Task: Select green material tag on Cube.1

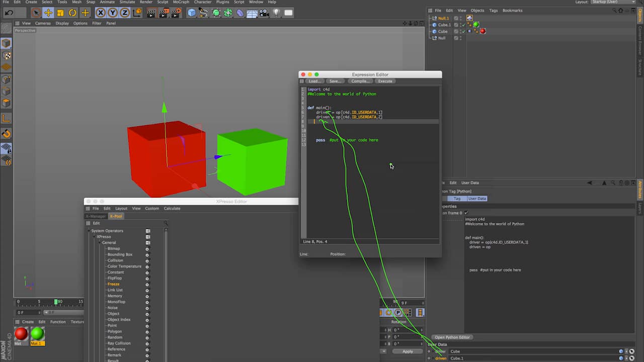Action: click(475, 25)
